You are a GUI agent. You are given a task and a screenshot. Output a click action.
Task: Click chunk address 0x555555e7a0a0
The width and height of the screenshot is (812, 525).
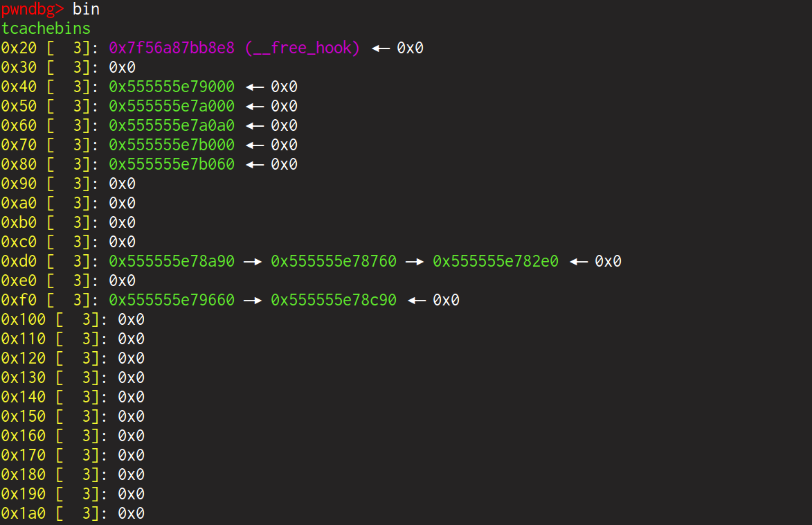coord(172,126)
